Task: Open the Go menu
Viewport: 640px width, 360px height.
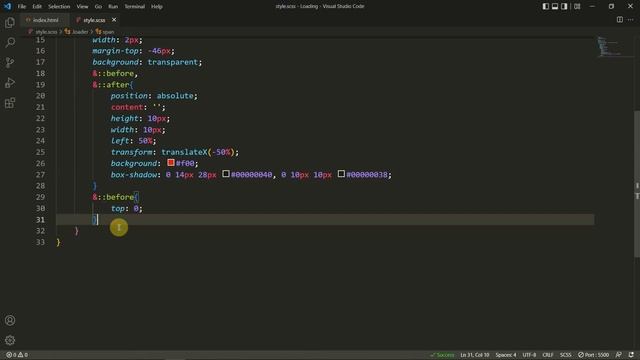Action: pos(98,7)
